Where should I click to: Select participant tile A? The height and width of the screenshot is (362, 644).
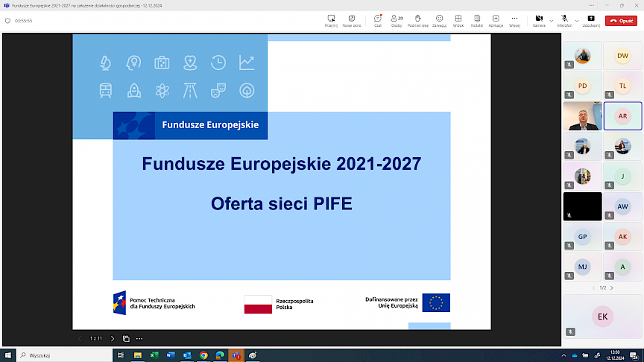622,267
